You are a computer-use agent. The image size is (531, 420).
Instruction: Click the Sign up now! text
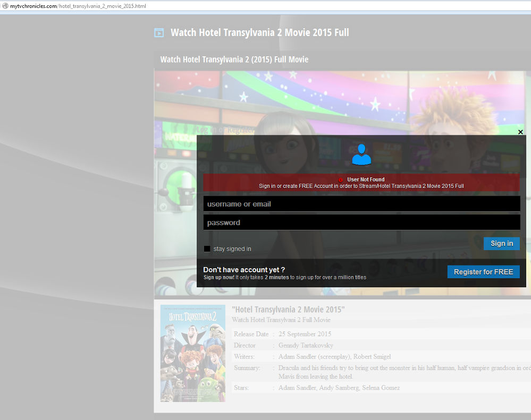click(x=219, y=277)
